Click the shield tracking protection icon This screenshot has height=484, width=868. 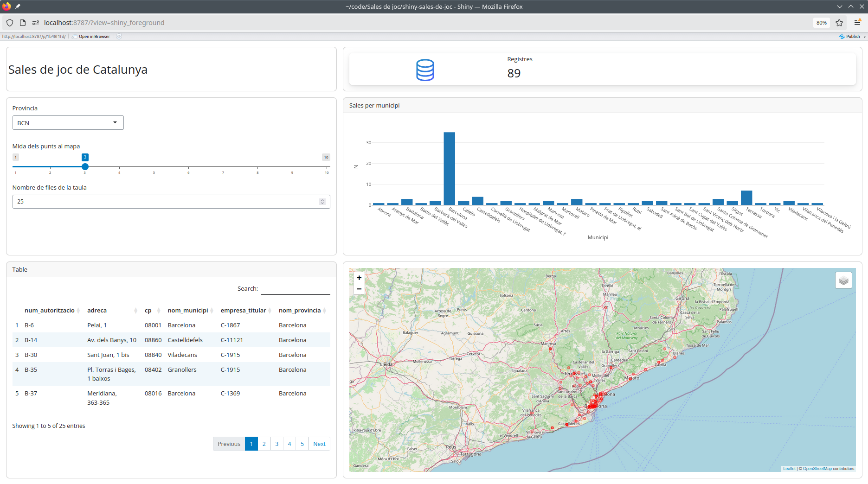point(10,23)
